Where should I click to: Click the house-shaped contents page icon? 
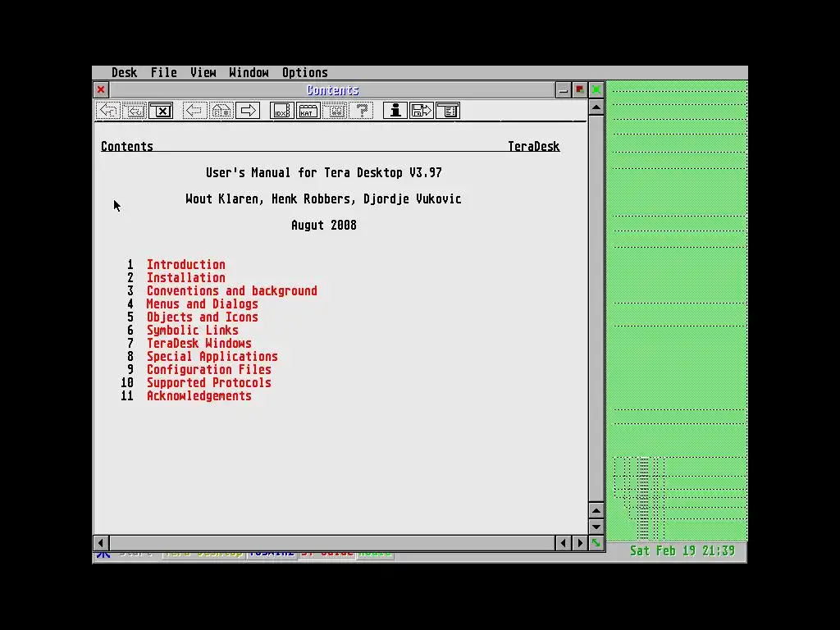221,111
